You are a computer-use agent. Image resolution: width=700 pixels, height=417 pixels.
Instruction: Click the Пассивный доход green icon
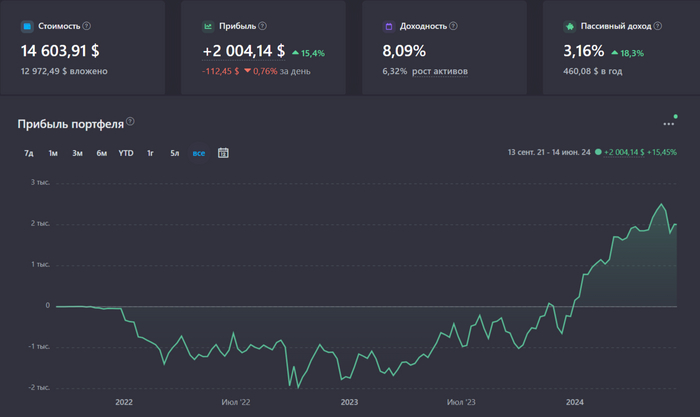coord(569,26)
